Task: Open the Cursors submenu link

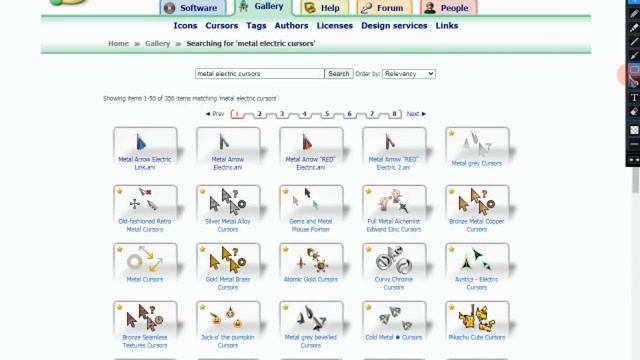Action: (222, 26)
